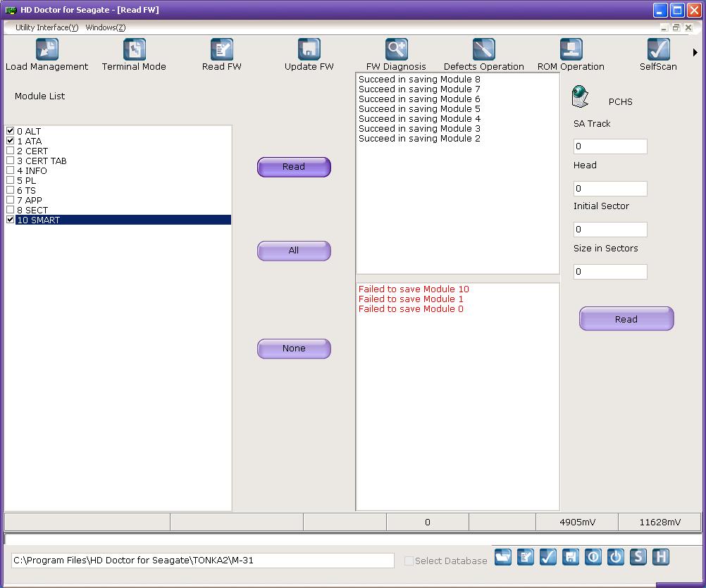The height and width of the screenshot is (588, 706).
Task: Click the bottom bar S icon
Action: [x=638, y=558]
